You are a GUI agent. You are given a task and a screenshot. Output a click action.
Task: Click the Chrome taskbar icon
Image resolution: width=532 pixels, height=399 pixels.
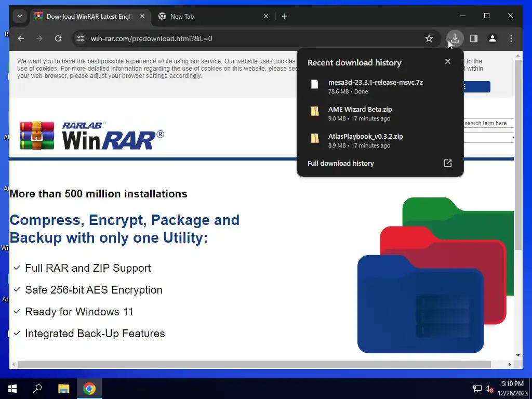pyautogui.click(x=89, y=389)
